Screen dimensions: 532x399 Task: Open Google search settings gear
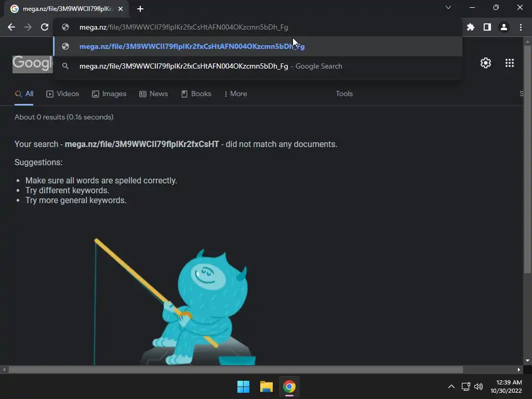[486, 63]
